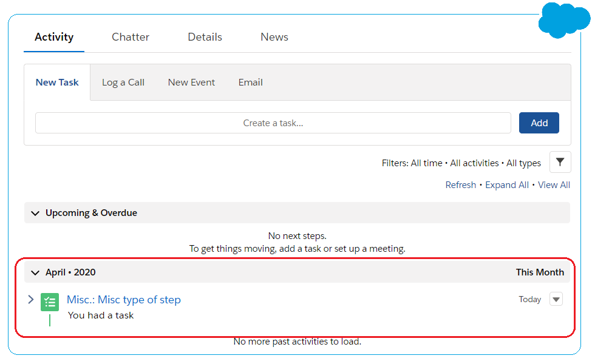Open the task actions dropdown arrow
Image resolution: width=592 pixels, height=364 pixels.
coord(556,299)
